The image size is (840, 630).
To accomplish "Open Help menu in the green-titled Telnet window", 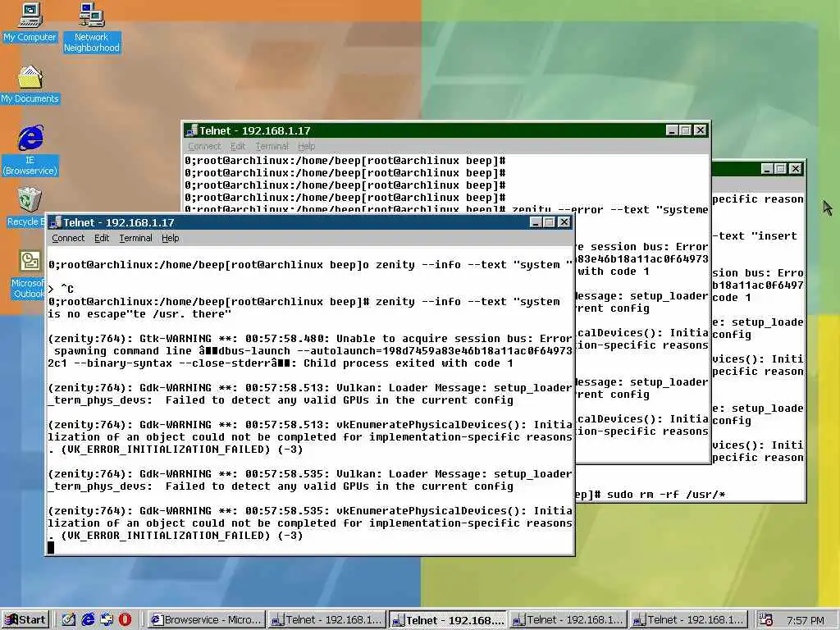I will (x=307, y=146).
